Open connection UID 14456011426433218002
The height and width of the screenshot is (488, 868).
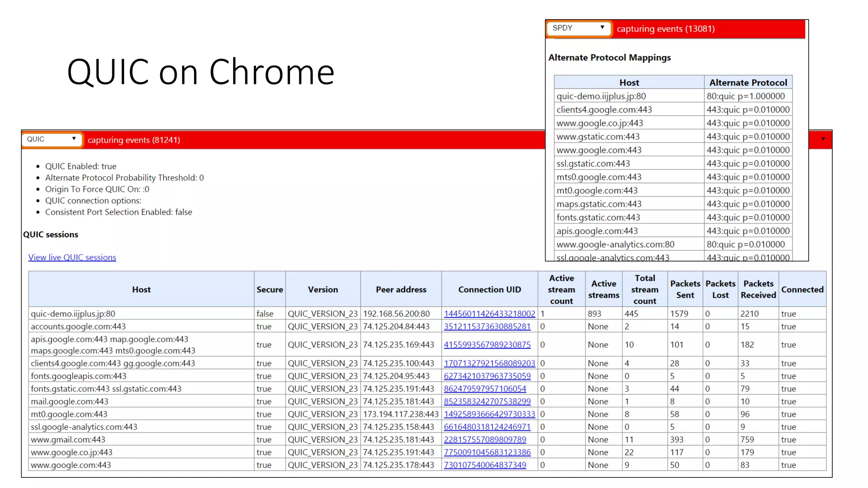click(x=489, y=314)
